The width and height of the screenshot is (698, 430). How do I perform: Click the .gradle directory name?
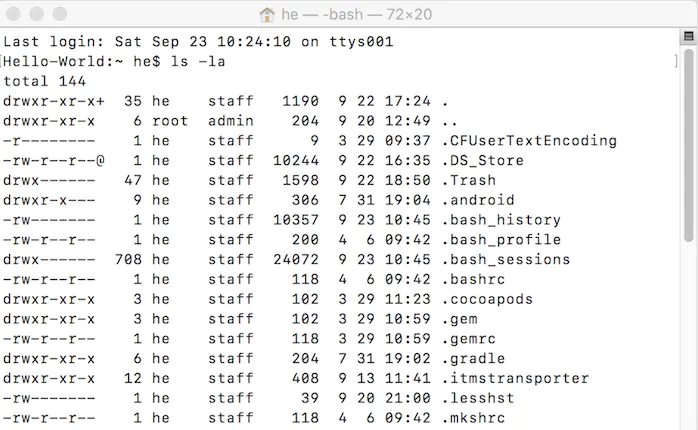click(473, 358)
